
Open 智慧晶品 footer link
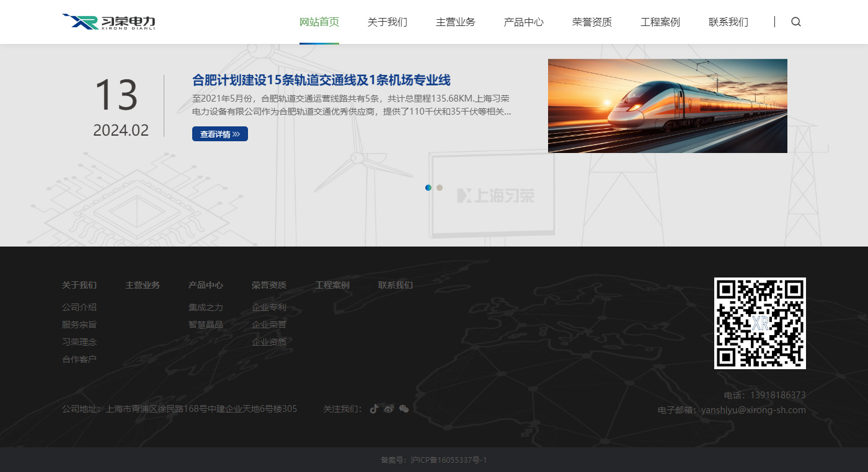(x=206, y=325)
